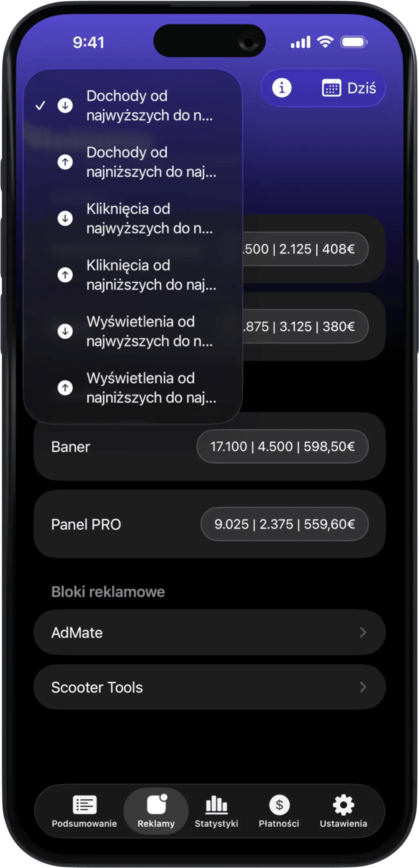Select Wyświetlenia od najniższych menu entry
This screenshot has width=419, height=868.
[150, 388]
